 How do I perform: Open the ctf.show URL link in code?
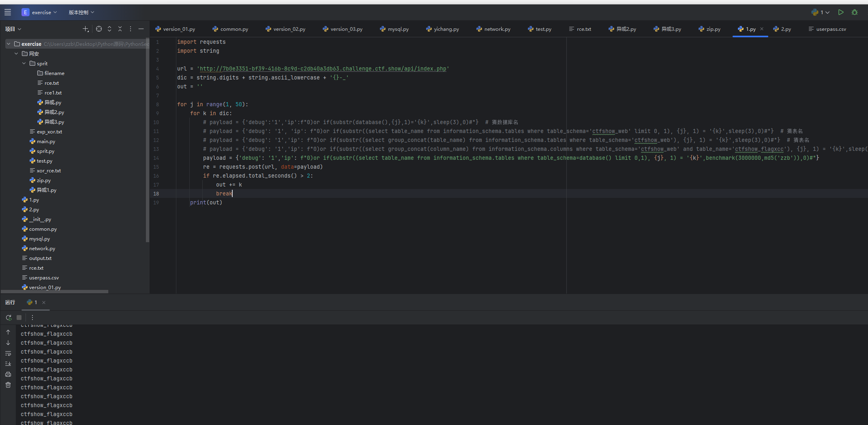point(323,69)
